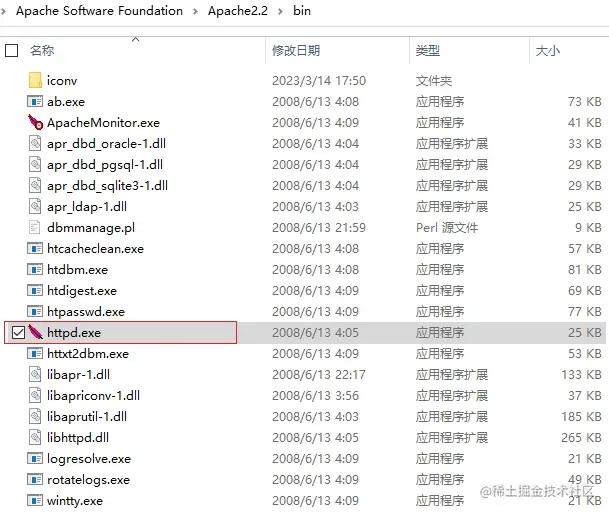This screenshot has width=609, height=513.
Task: Click the dbmmanage.pl document icon
Action: [x=35, y=227]
